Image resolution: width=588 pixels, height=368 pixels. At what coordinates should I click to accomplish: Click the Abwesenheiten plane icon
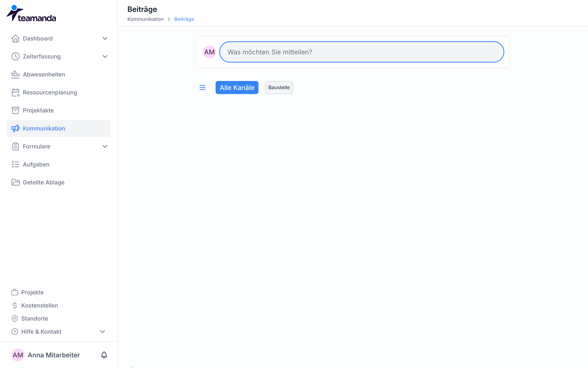[15, 74]
